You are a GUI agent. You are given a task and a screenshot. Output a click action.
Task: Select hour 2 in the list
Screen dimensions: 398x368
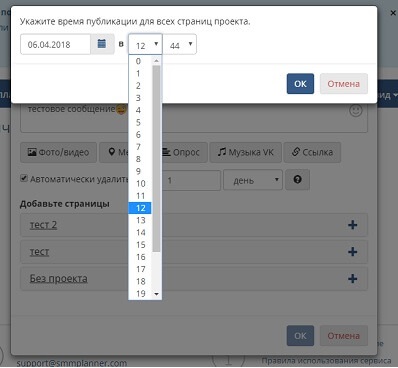[140, 86]
